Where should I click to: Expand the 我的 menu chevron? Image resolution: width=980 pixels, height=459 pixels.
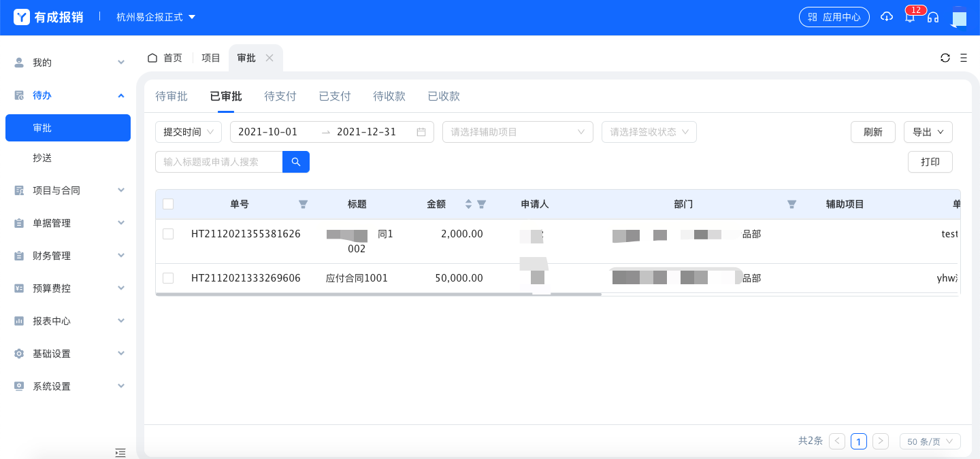click(121, 63)
